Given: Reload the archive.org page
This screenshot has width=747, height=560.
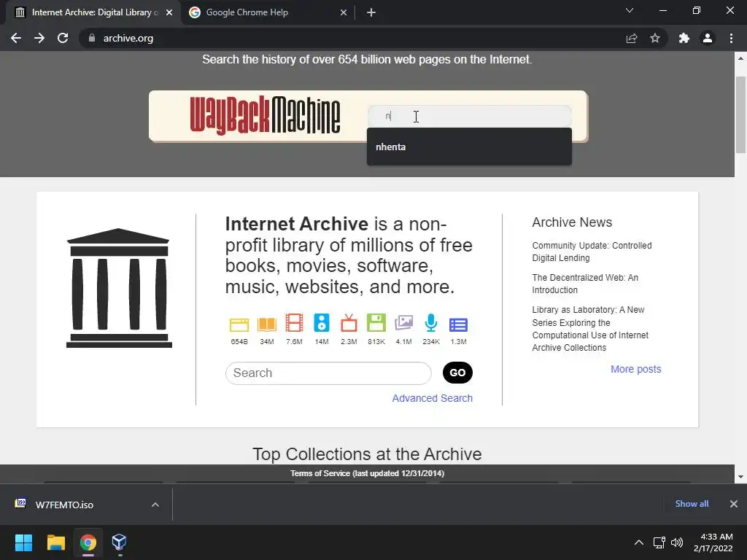Looking at the screenshot, I should (63, 38).
